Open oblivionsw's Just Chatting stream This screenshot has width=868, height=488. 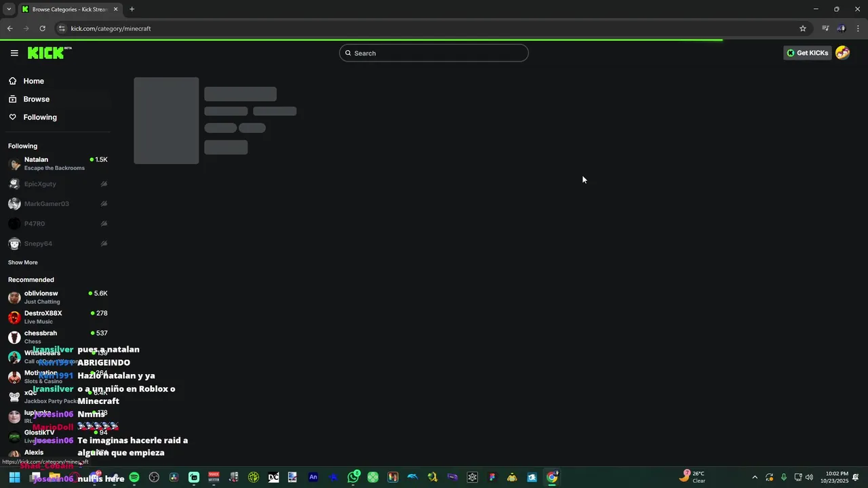(x=57, y=297)
